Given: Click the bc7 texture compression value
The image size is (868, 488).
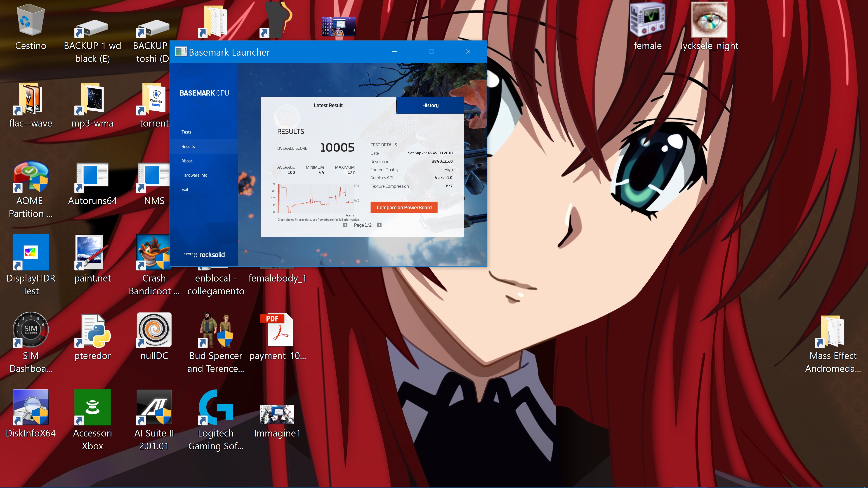Looking at the screenshot, I should tap(449, 186).
